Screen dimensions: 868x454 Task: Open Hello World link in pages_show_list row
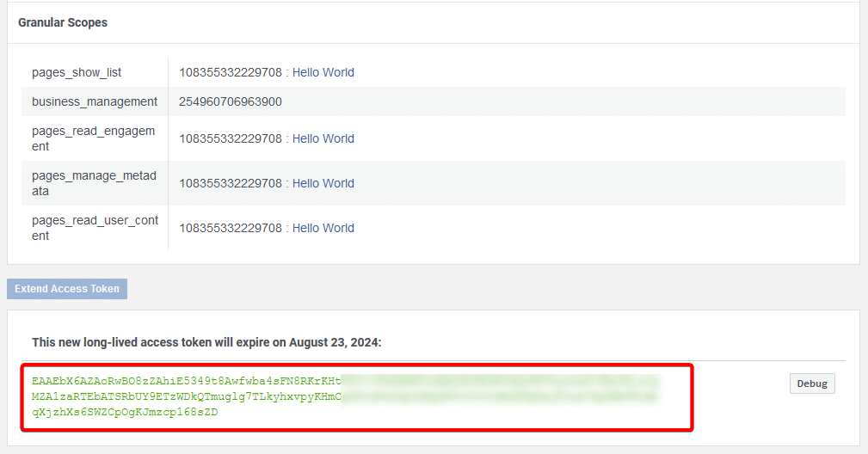point(323,72)
